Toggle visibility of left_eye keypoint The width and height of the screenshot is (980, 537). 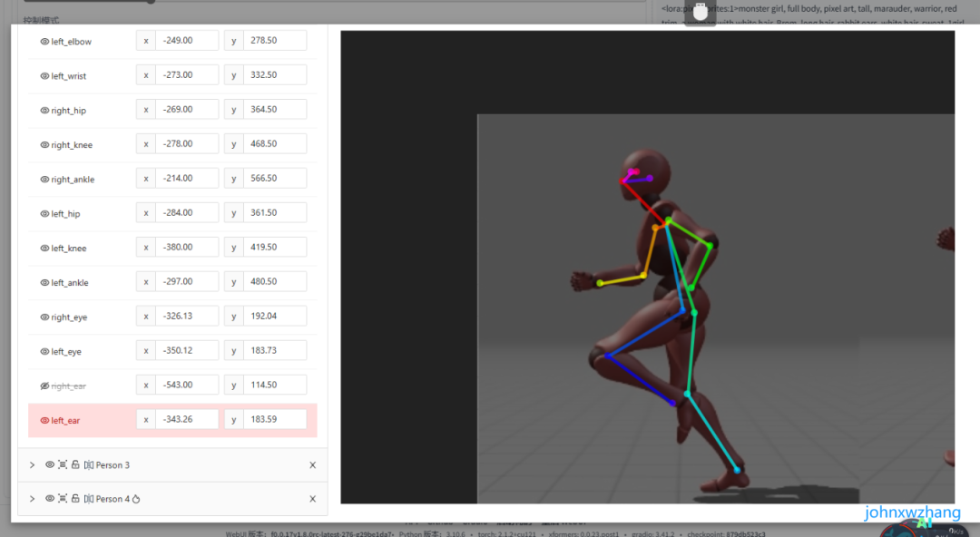[44, 351]
